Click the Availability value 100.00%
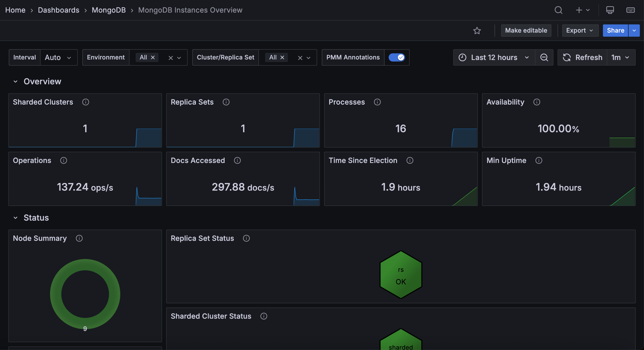 [x=558, y=129]
